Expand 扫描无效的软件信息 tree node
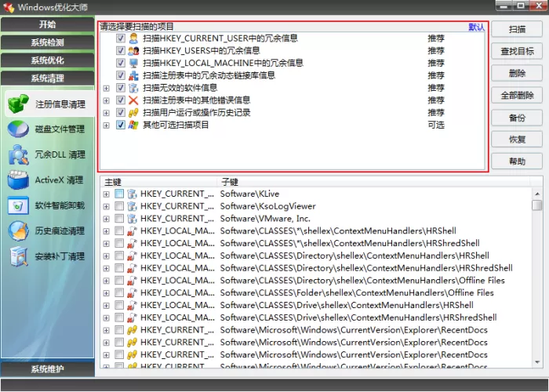Image resolution: width=549 pixels, height=392 pixels. pyautogui.click(x=107, y=88)
